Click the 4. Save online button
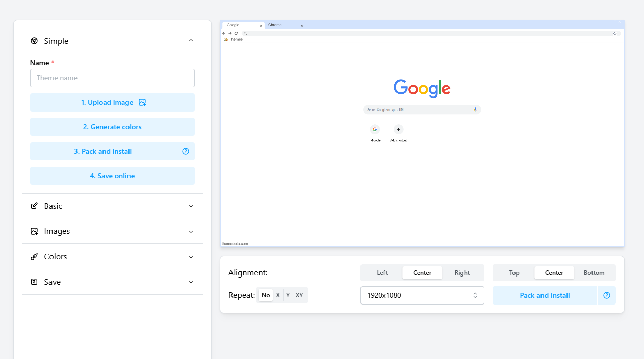644x359 pixels. [112, 176]
